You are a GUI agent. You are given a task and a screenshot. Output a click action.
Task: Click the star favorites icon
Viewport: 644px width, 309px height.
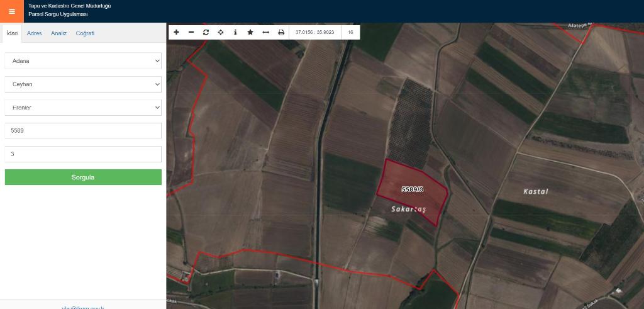point(250,32)
